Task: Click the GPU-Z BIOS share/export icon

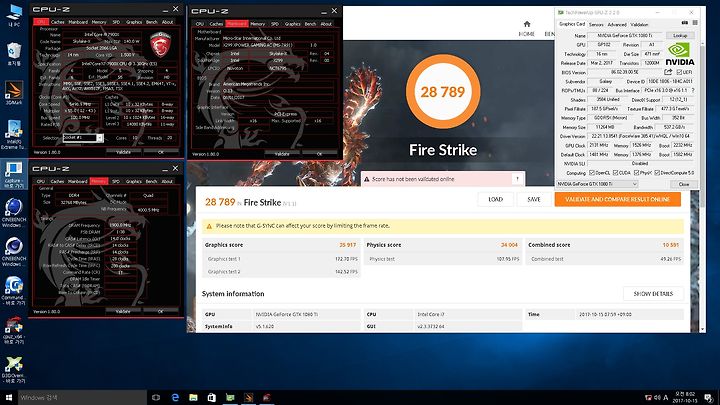Action: pos(668,72)
